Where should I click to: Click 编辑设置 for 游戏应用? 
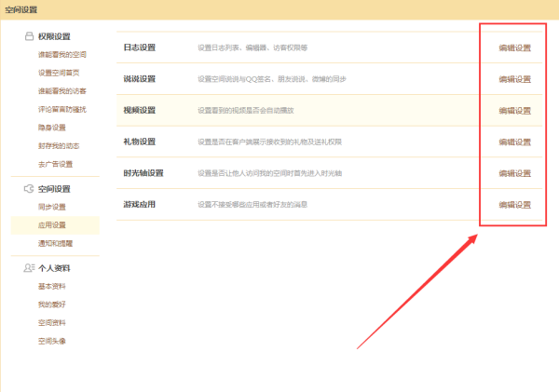(514, 204)
